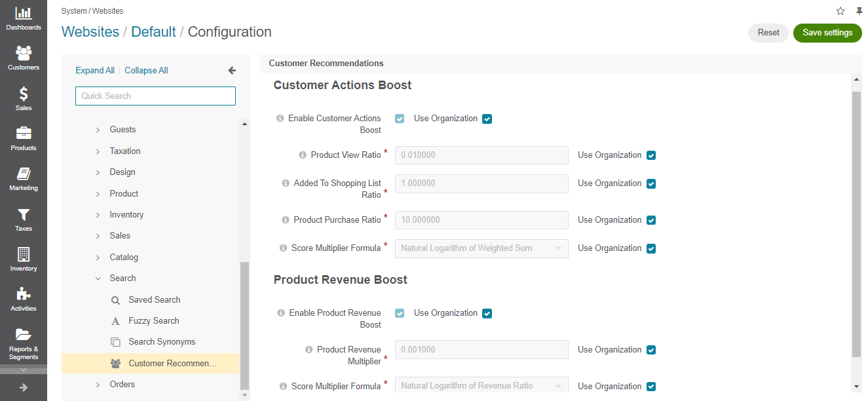Click the favorite star icon
Image resolution: width=868 pixels, height=401 pixels.
(x=840, y=11)
